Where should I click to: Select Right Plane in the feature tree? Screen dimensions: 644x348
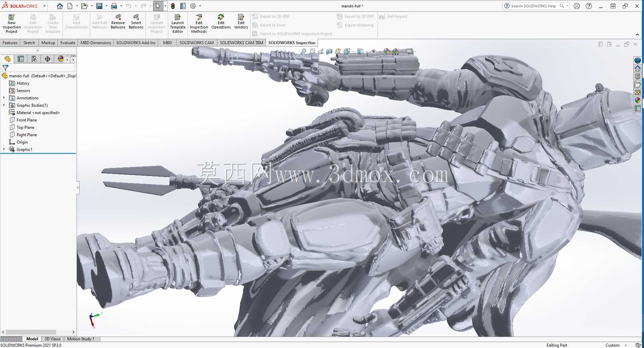pos(27,135)
